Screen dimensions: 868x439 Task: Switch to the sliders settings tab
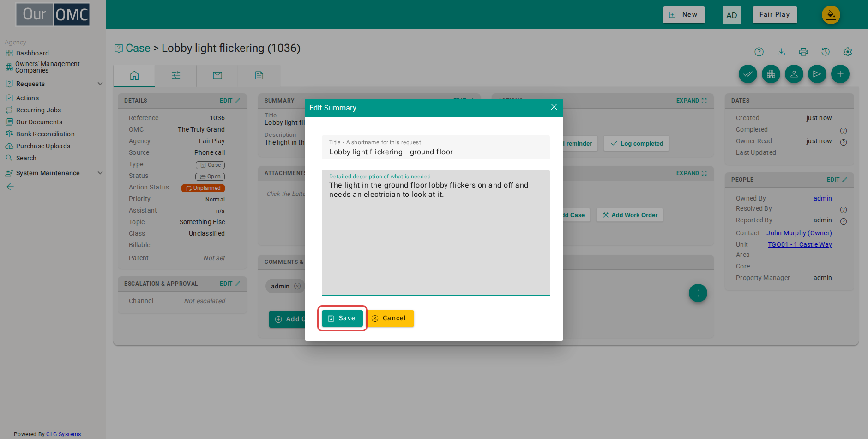(x=176, y=75)
